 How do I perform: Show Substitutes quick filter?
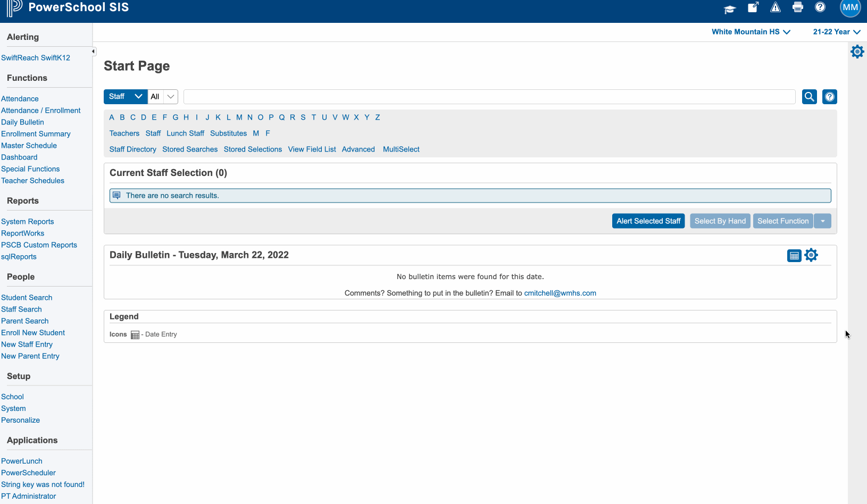[x=228, y=133]
